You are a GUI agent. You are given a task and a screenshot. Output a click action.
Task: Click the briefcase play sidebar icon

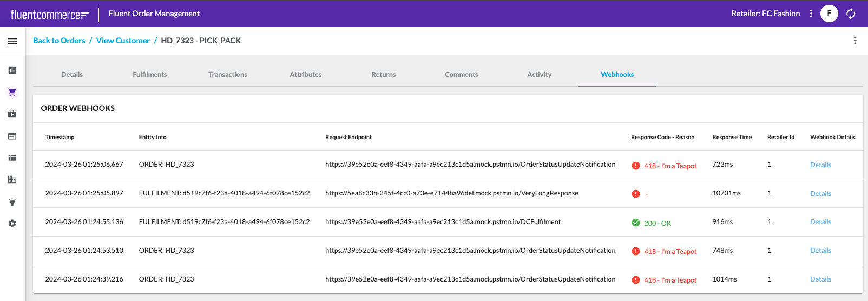click(x=12, y=114)
